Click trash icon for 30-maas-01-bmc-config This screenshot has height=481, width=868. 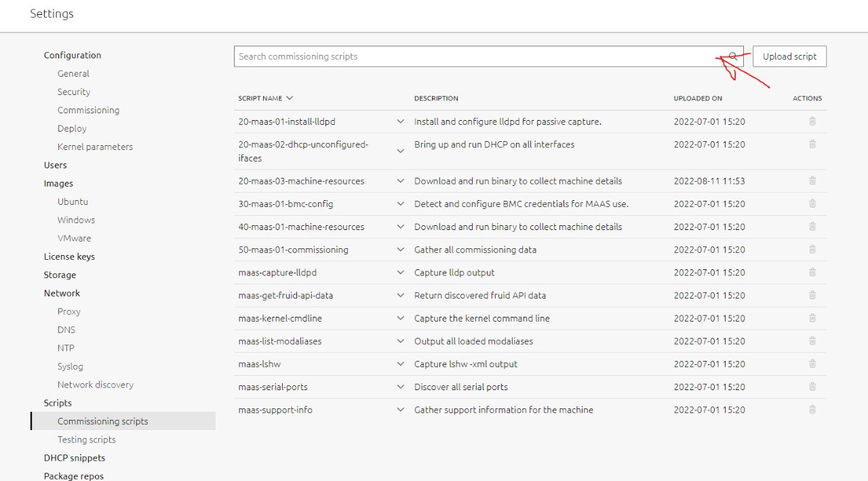(x=812, y=204)
